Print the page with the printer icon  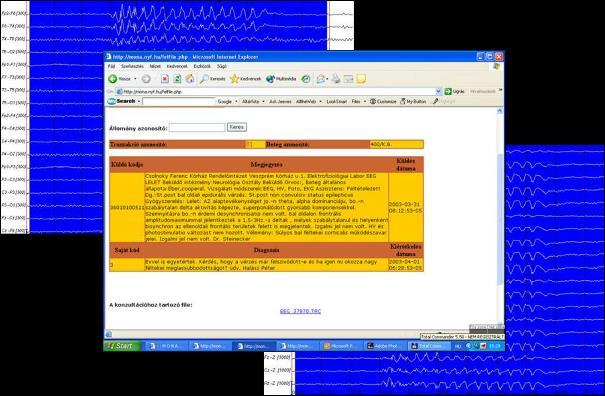(x=336, y=79)
